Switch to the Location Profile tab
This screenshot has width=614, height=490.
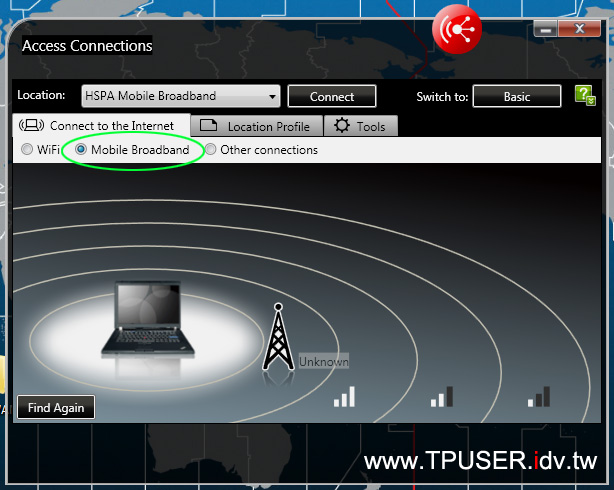click(x=257, y=126)
